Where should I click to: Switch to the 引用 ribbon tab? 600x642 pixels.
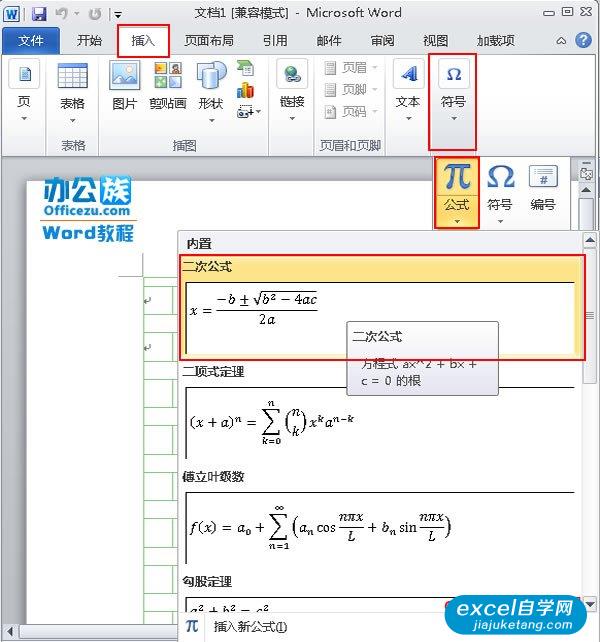[275, 41]
